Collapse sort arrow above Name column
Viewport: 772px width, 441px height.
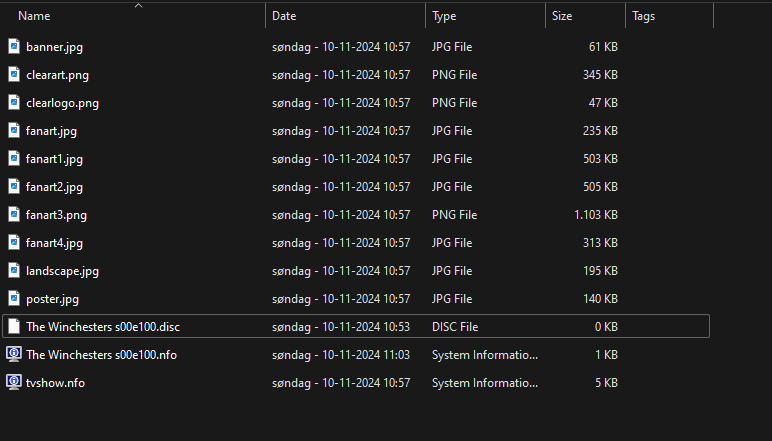coord(138,6)
